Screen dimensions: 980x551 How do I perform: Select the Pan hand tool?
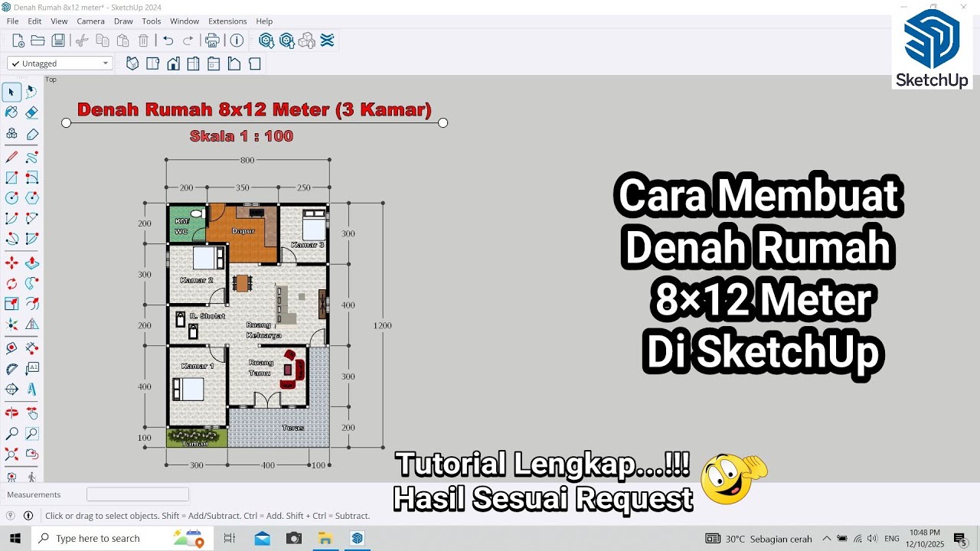[x=31, y=413]
